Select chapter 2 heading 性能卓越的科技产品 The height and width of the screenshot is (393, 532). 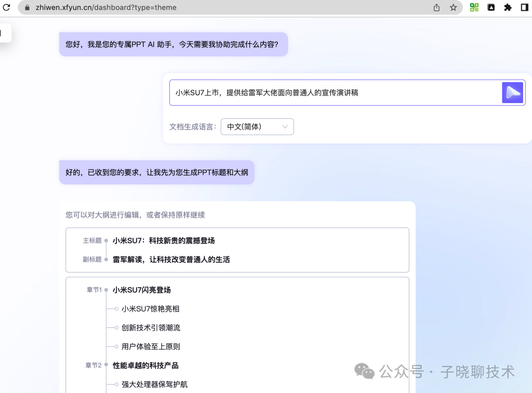(145, 365)
